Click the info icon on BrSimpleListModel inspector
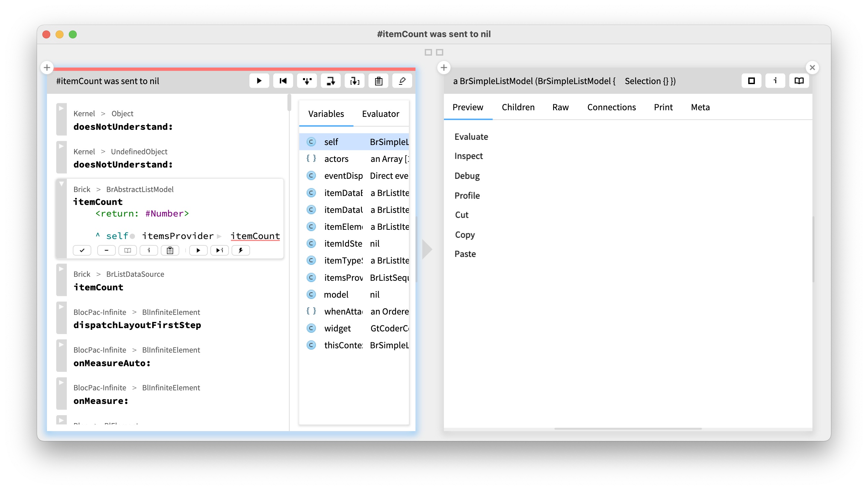This screenshot has width=868, height=490. (x=775, y=80)
